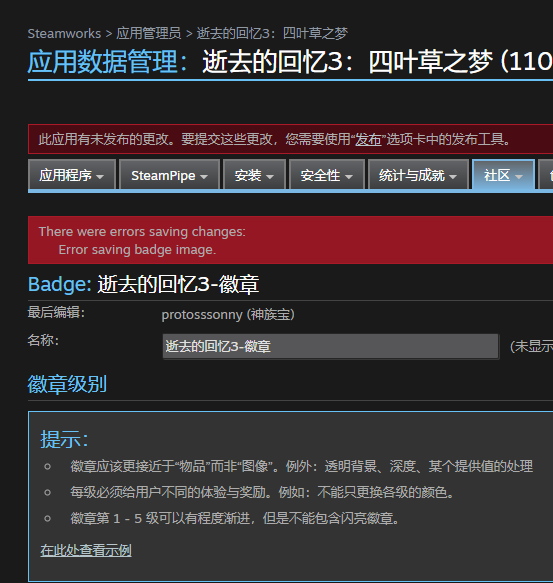Open the Steamworks breadcrumb link
Viewport: 553px width, 583px height.
[64, 33]
